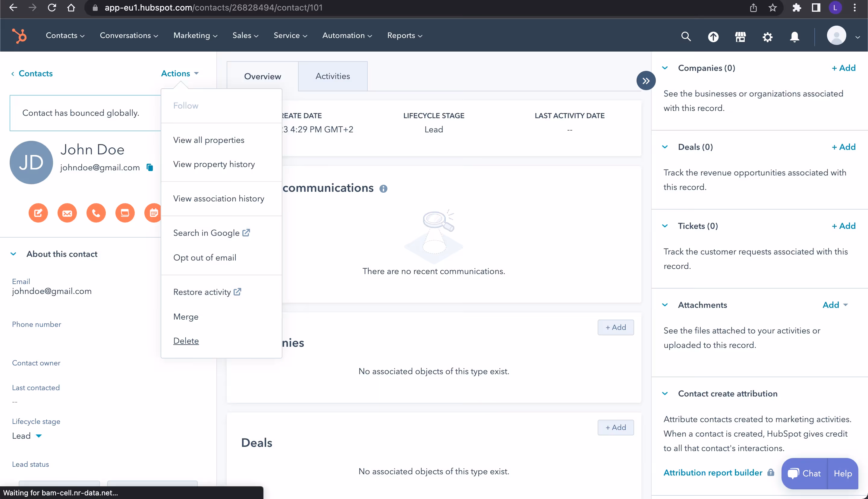This screenshot has height=499, width=868.
Task: Open the Automation navigation dropdown
Action: tap(347, 35)
